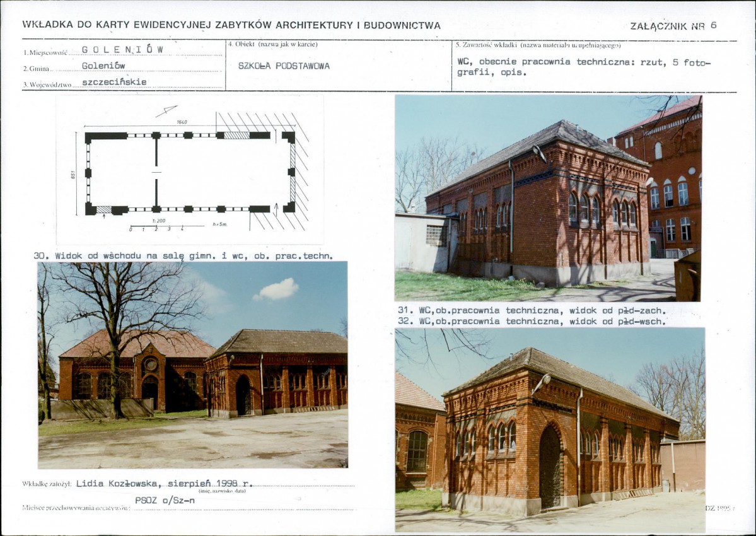Select the Województwo field 'szczecińskie'
Viewport: 756px width, 536px height.
pyautogui.click(x=114, y=83)
